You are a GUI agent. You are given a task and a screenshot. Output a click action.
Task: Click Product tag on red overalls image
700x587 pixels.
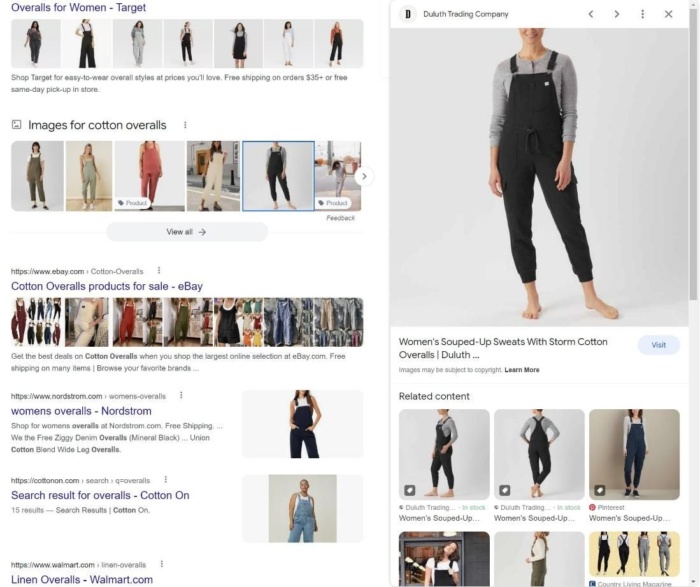coord(133,203)
